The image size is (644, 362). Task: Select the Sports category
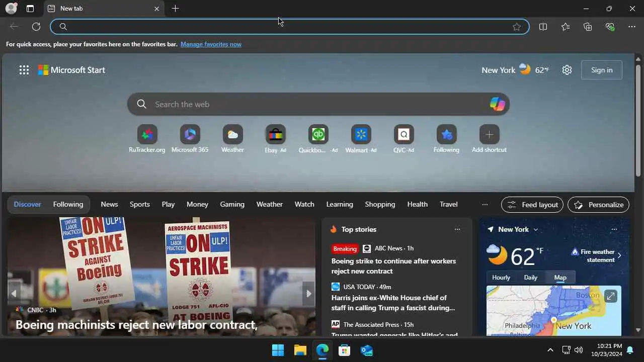pos(140,204)
